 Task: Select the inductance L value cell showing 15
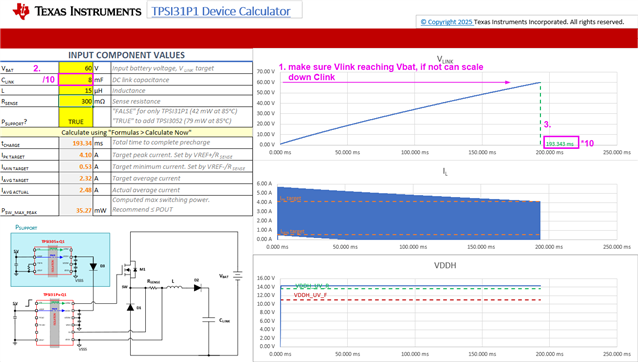(x=76, y=90)
